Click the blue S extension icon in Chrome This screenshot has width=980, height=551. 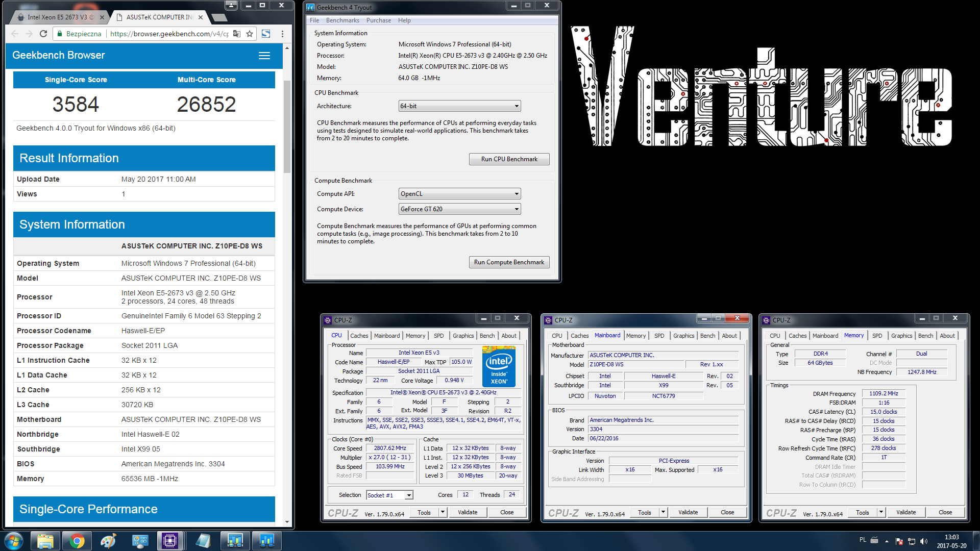266,34
